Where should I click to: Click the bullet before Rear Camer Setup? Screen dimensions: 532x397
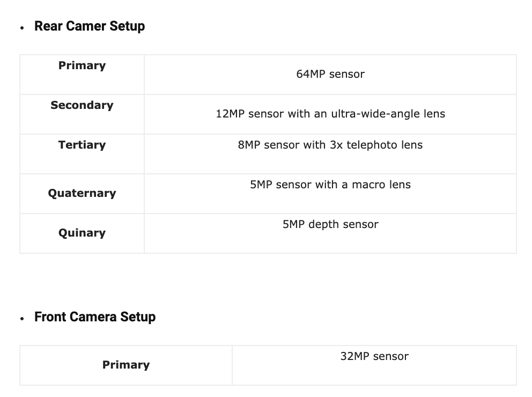click(22, 28)
